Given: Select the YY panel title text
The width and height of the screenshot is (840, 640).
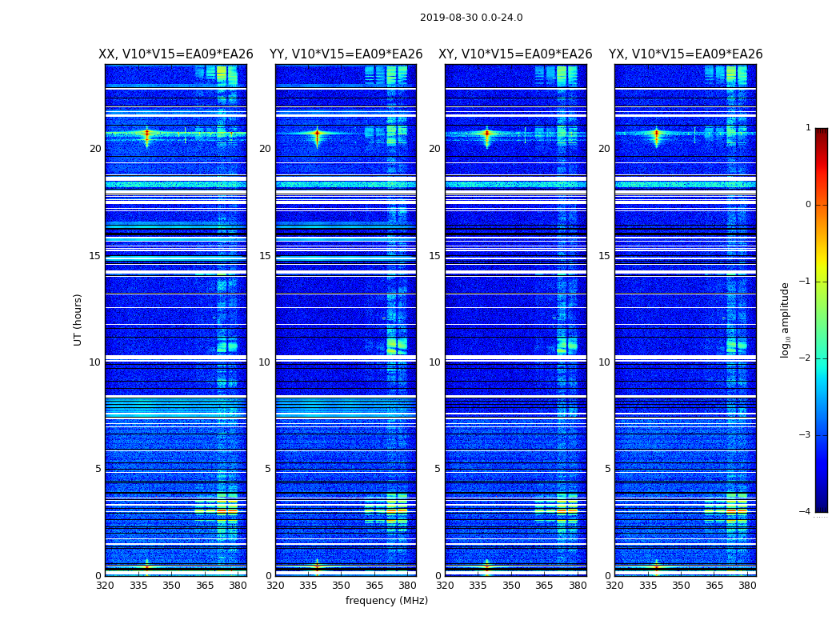Looking at the screenshot, I should tap(346, 54).
